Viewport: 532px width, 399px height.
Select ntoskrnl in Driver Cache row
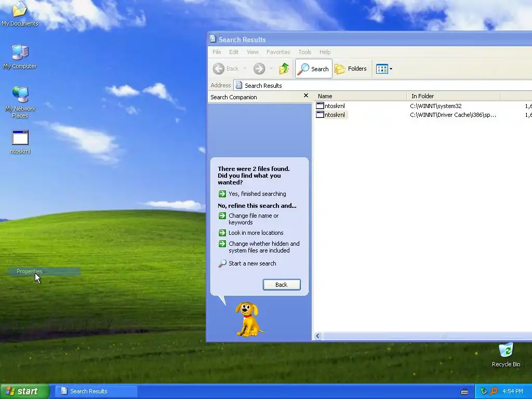[331, 115]
